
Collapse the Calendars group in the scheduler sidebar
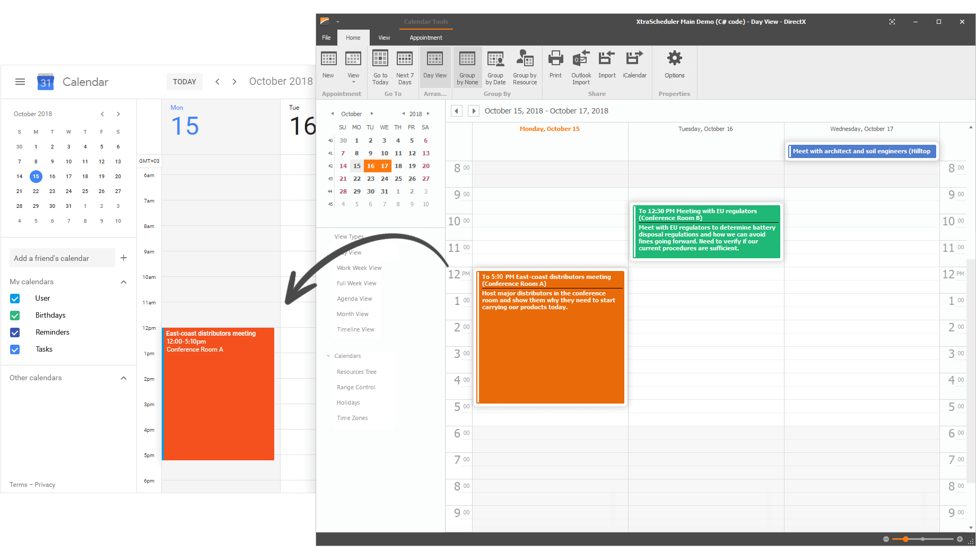(328, 356)
